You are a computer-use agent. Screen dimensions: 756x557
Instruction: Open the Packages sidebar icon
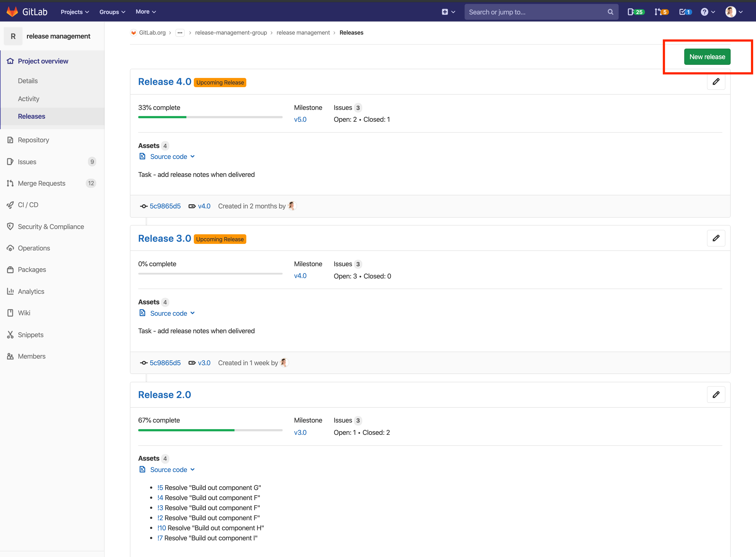tap(10, 269)
